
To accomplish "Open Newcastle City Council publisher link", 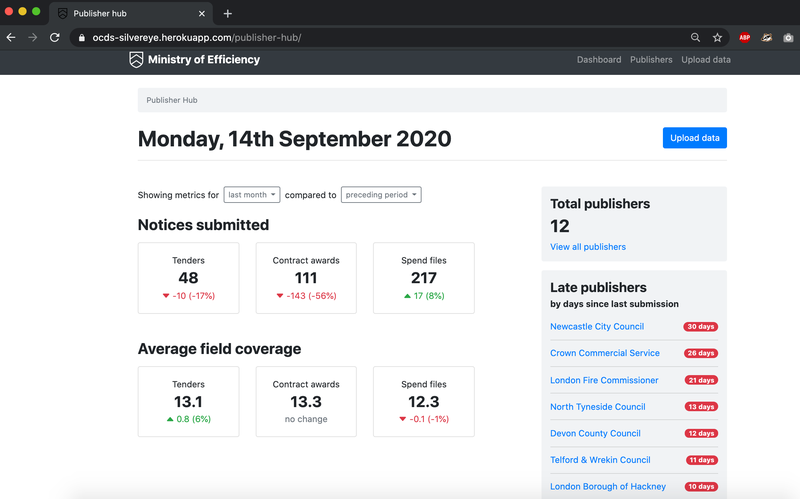I will coord(597,327).
